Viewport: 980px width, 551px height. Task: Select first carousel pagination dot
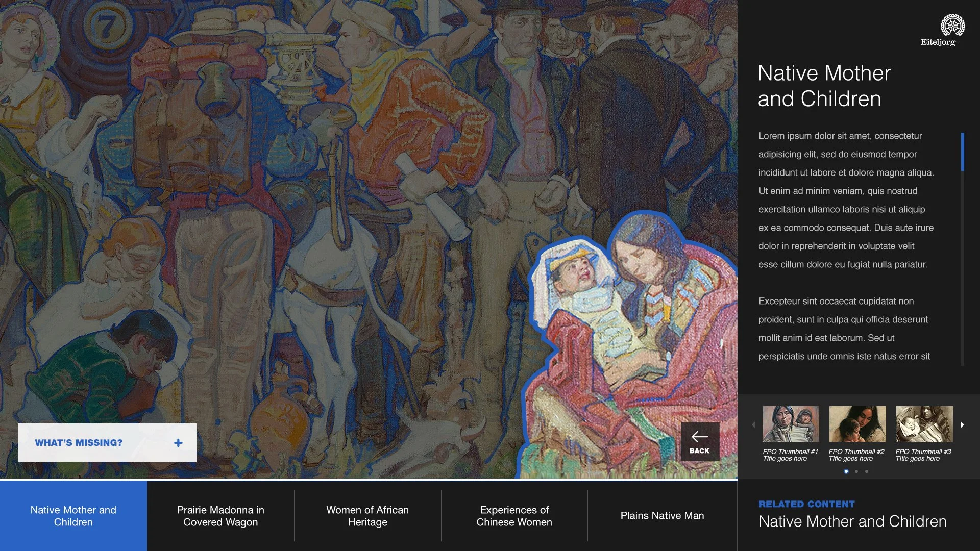tap(846, 471)
